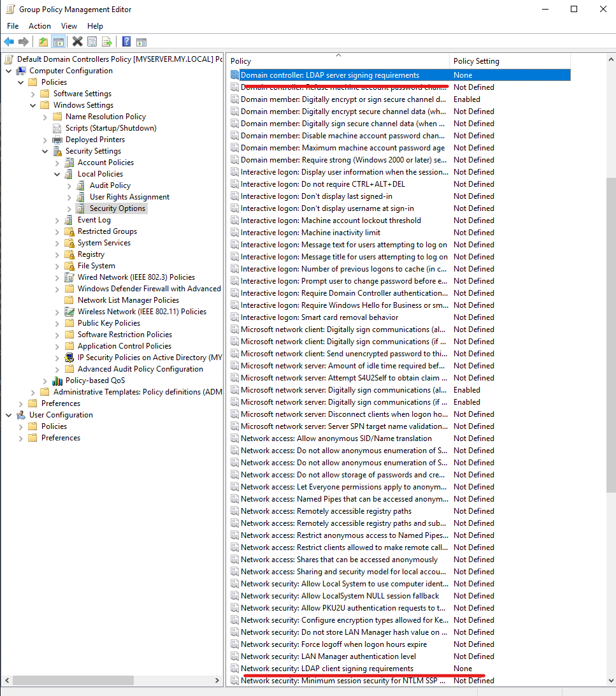Viewport: 616px width, 696px height.
Task: Sort by the Policy Setting column header
Action: pos(476,61)
